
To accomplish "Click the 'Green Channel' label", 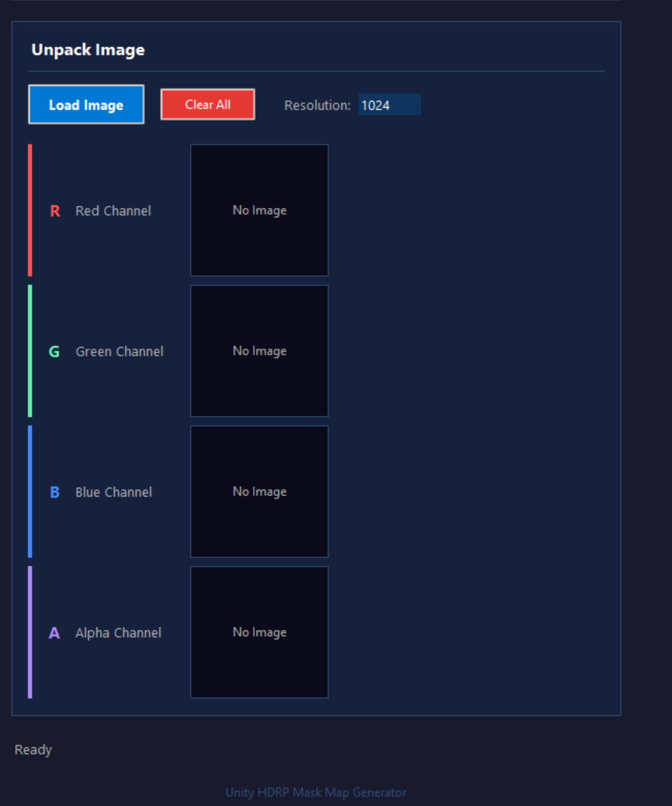I will click(x=120, y=352).
